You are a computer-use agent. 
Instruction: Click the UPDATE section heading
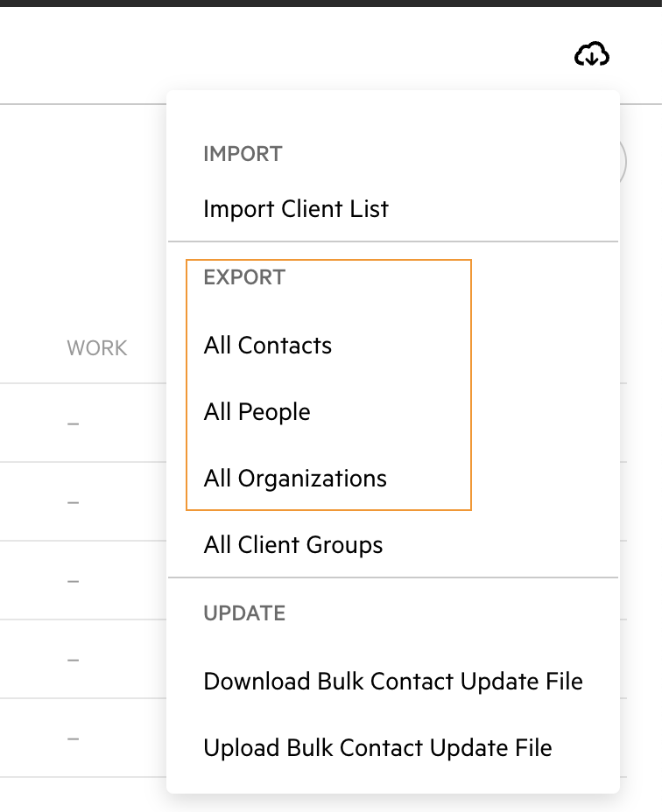(x=244, y=613)
